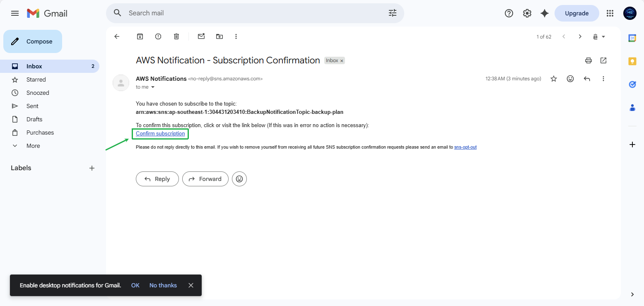
Task: Archive this email
Action: point(140,36)
